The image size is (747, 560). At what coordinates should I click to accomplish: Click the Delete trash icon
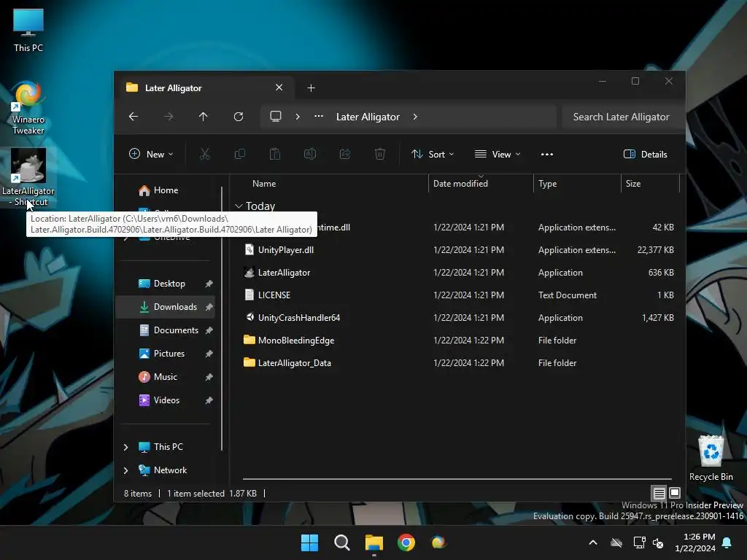[379, 154]
